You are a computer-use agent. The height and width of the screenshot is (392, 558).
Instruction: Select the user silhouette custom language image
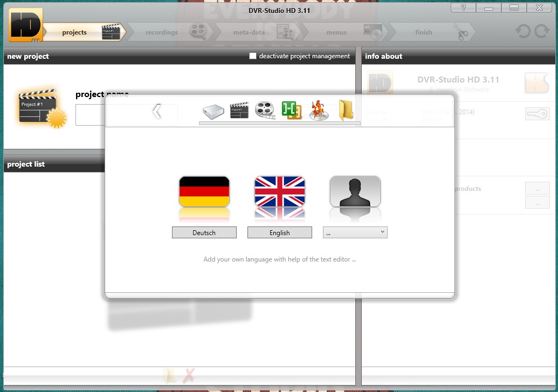[x=355, y=192]
